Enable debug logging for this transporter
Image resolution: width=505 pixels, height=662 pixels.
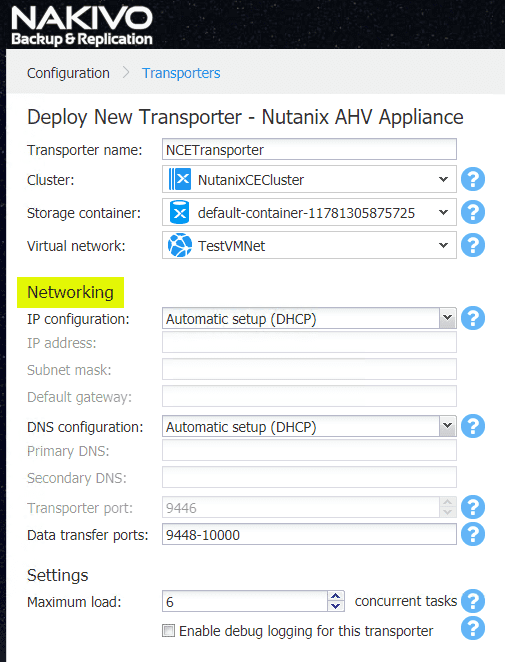click(x=168, y=631)
